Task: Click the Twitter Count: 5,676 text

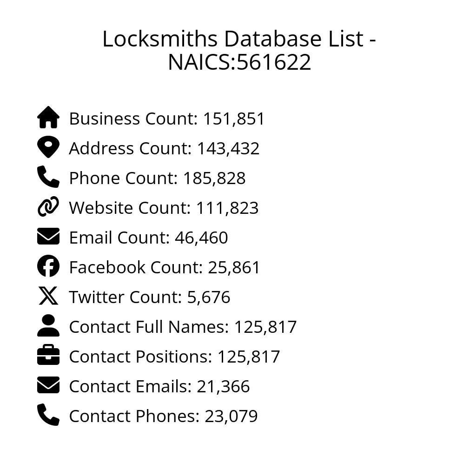Action: (x=150, y=297)
